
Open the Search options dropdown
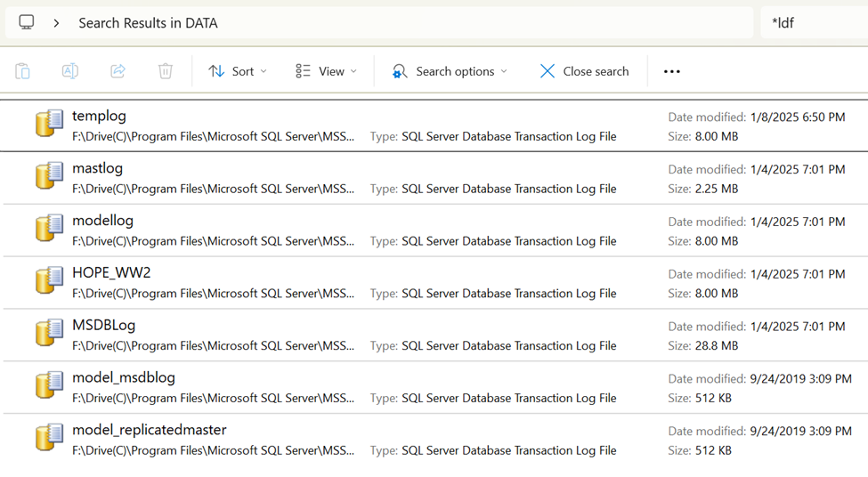coord(450,71)
